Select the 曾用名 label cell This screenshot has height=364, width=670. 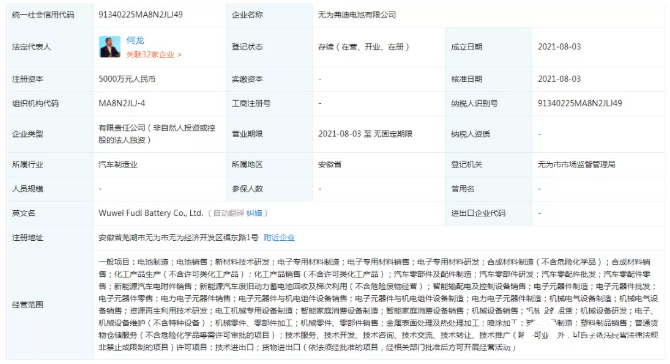tap(489, 189)
